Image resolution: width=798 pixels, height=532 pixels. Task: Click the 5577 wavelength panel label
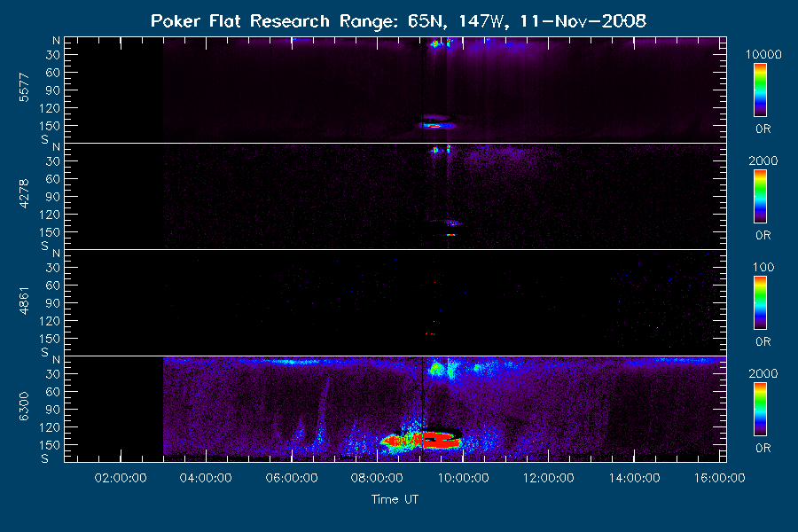[x=24, y=88]
